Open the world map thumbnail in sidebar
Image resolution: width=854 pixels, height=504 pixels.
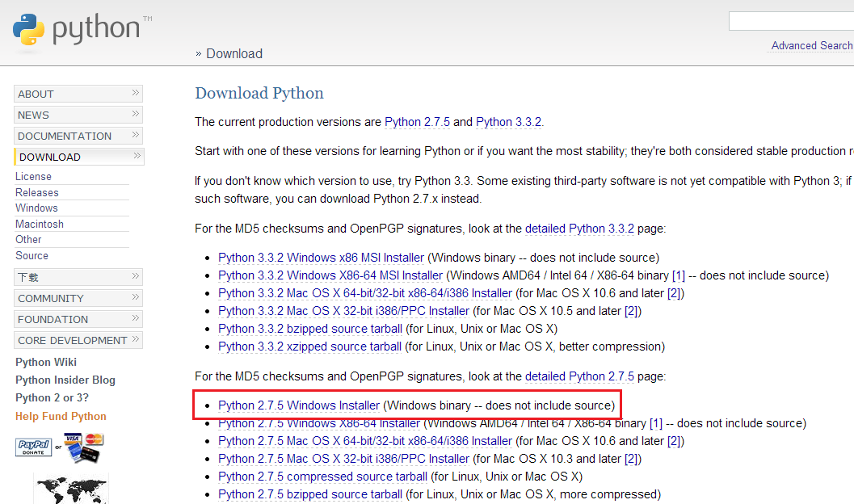click(x=71, y=489)
